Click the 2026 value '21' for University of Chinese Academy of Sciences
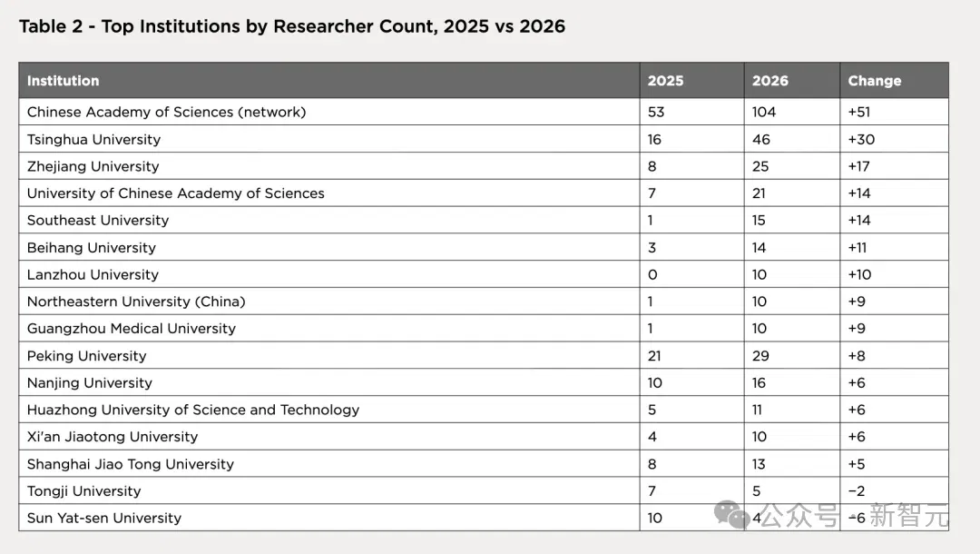 point(759,193)
